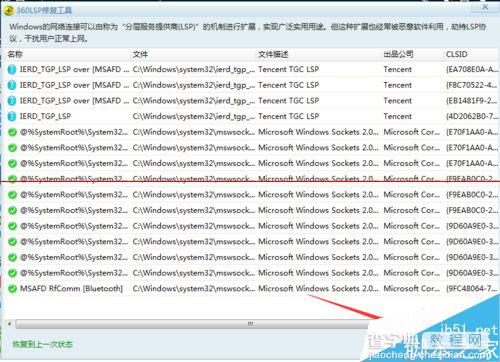
Task: Click the ierd_tgp file path in the {4D2062B0 row
Action: (194, 116)
